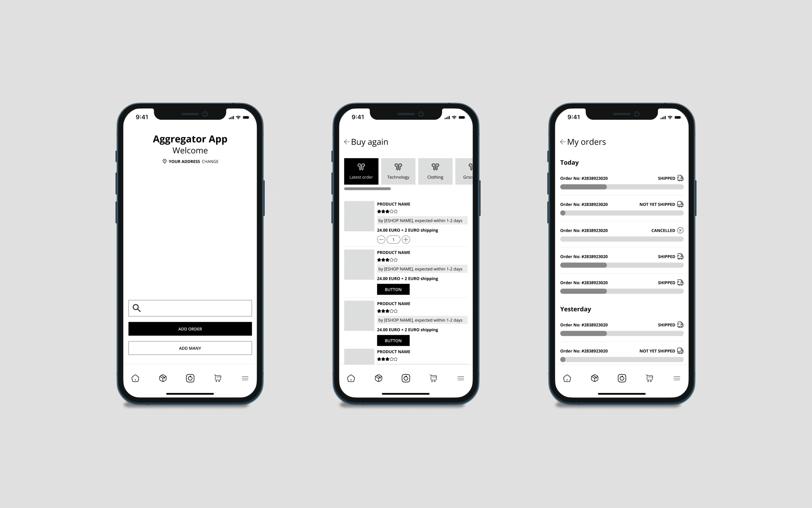Click the search input field
Image resolution: width=812 pixels, height=508 pixels.
point(190,308)
